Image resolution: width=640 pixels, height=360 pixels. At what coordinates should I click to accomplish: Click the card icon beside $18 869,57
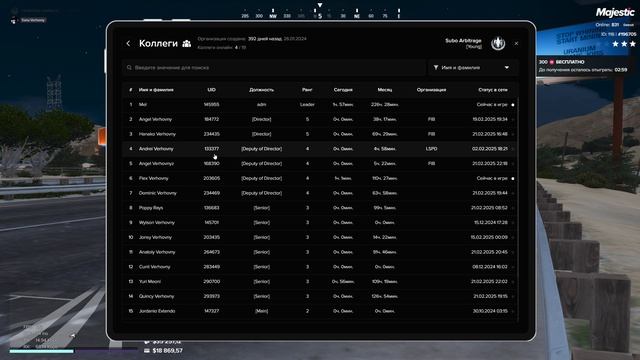(x=147, y=351)
